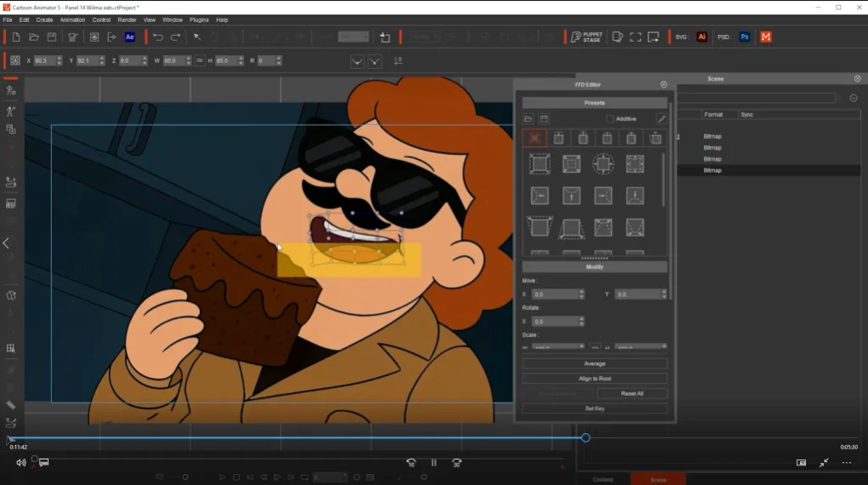Skip forward thirty seconds
The width and height of the screenshot is (868, 485).
457,462
